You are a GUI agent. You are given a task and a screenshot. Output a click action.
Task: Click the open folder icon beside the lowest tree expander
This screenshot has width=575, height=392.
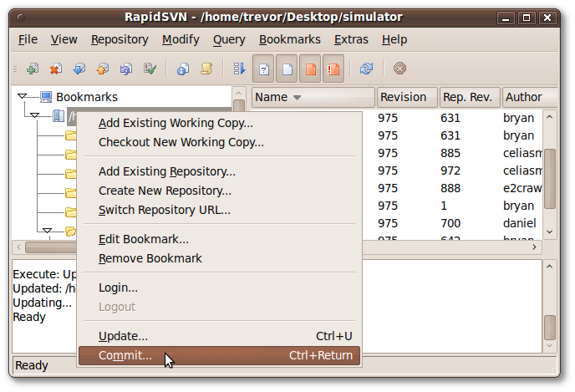point(70,231)
